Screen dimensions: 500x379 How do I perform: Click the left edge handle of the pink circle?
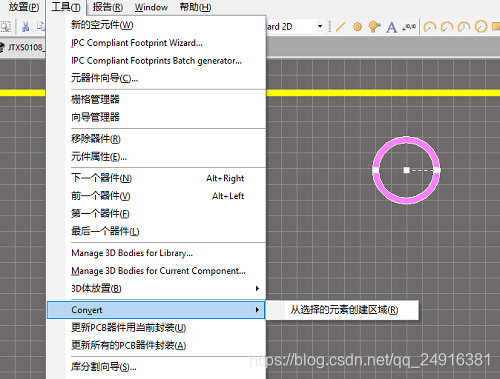(x=375, y=170)
